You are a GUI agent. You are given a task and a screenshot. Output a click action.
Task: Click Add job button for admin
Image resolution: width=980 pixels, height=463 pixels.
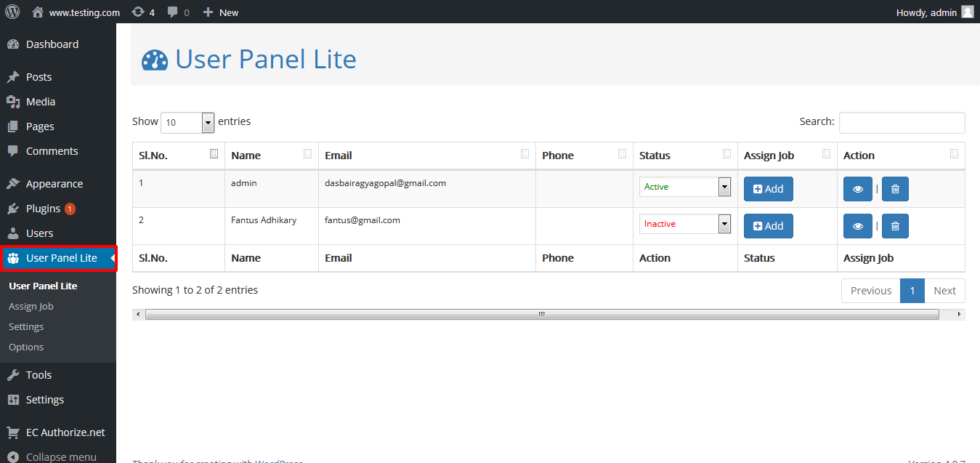(x=768, y=189)
